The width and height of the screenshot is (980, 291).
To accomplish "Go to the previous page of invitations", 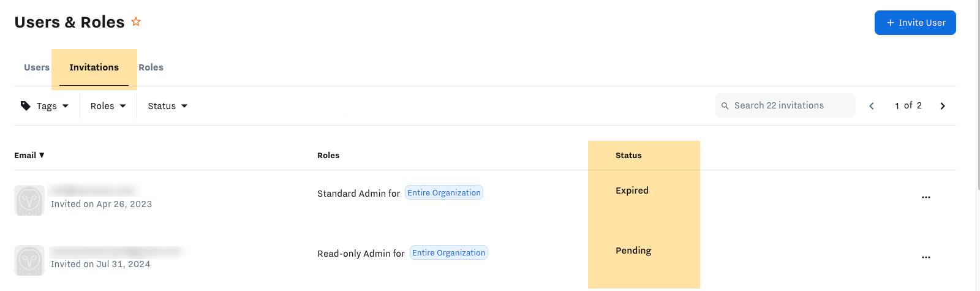I will click(872, 106).
